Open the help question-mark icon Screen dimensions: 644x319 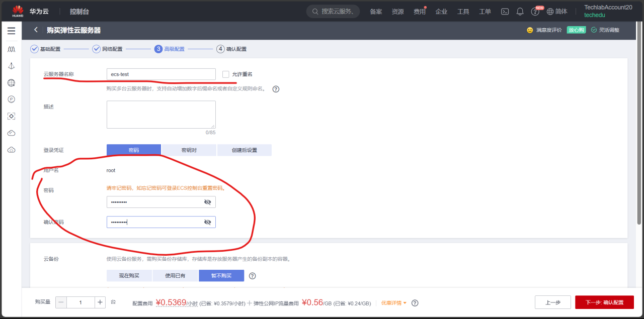[x=535, y=11]
